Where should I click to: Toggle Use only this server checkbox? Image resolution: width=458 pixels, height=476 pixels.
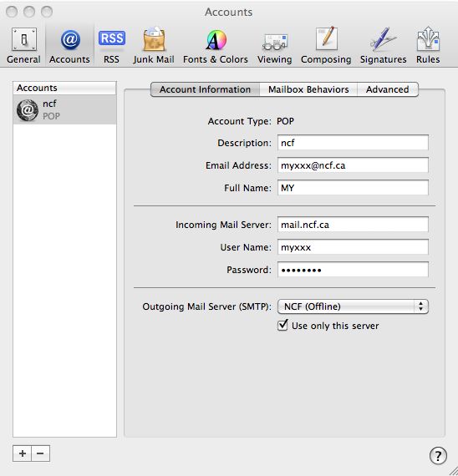[282, 326]
